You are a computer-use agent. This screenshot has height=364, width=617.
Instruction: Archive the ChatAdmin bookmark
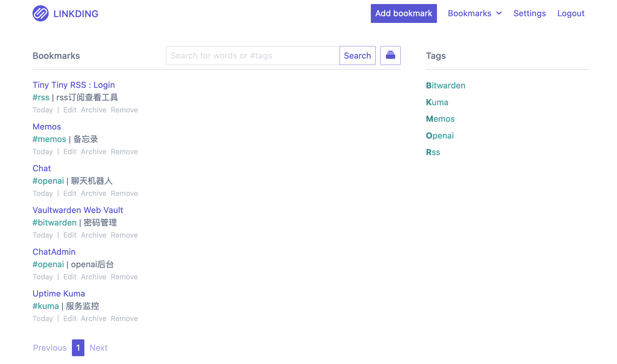click(94, 277)
